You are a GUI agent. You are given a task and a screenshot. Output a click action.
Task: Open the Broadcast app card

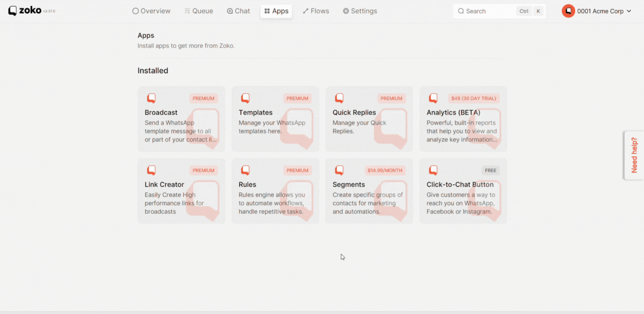click(x=181, y=119)
